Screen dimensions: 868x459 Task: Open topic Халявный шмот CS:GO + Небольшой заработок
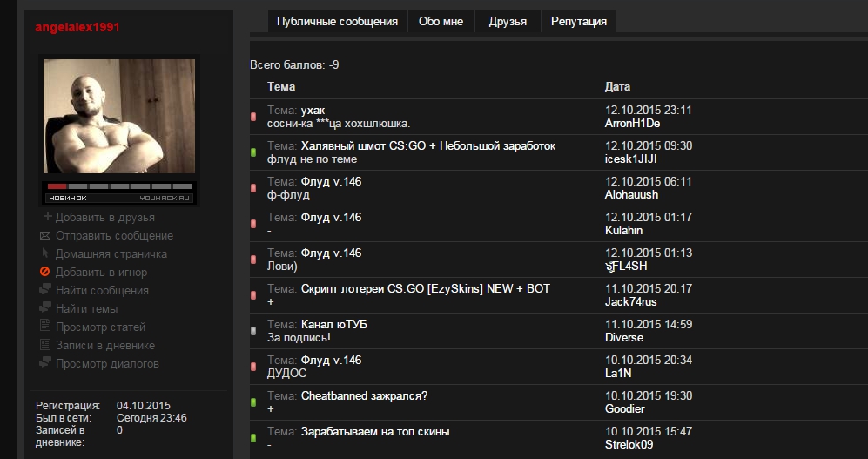428,146
